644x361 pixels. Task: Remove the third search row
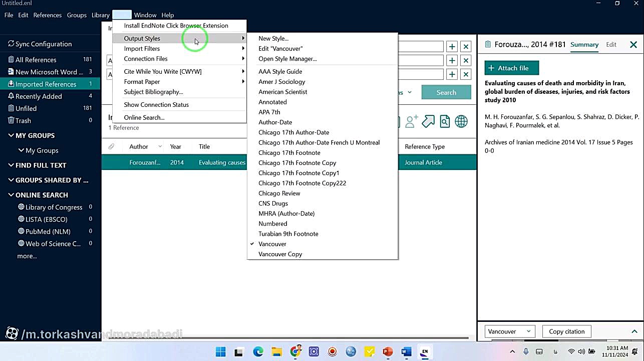466,74
